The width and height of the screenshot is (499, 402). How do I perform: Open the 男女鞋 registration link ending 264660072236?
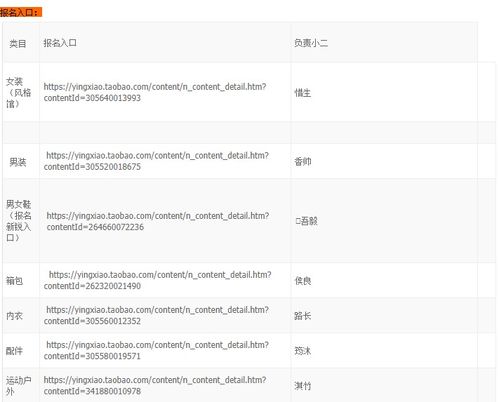[158, 221]
